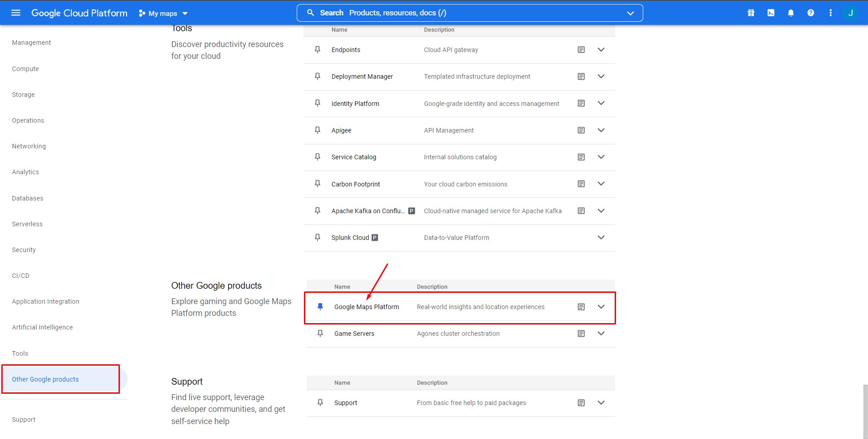Select Management in sidebar

[x=31, y=43]
